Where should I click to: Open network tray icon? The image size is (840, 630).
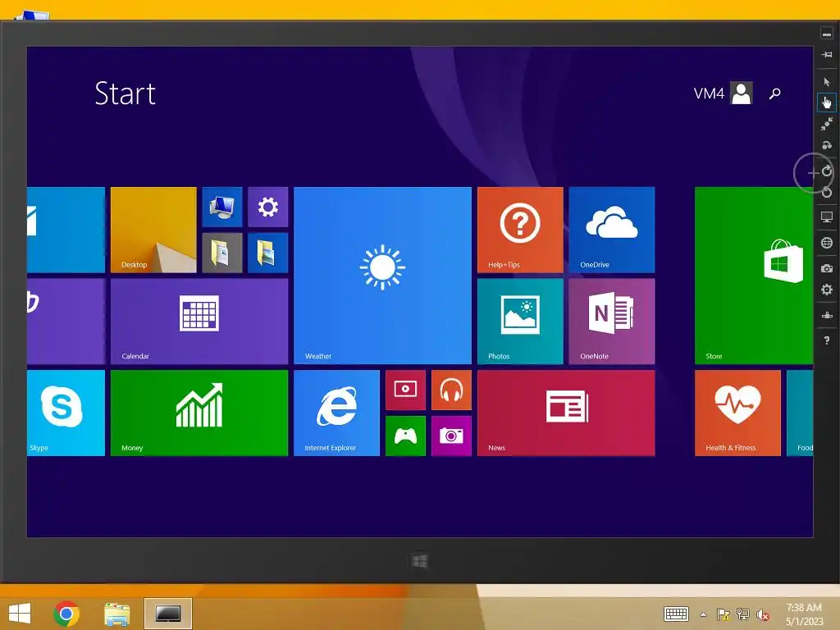click(743, 614)
